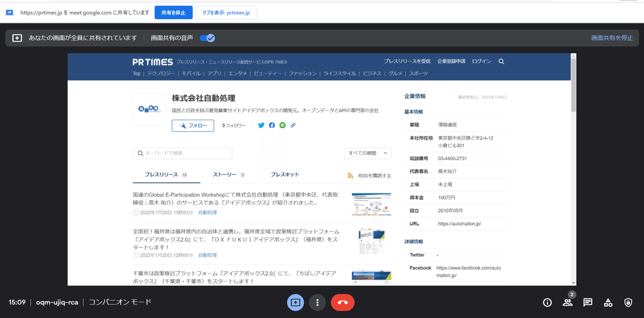Open thumbnail of the 福井県 release
Screen dimensions: 644x318
(371, 241)
